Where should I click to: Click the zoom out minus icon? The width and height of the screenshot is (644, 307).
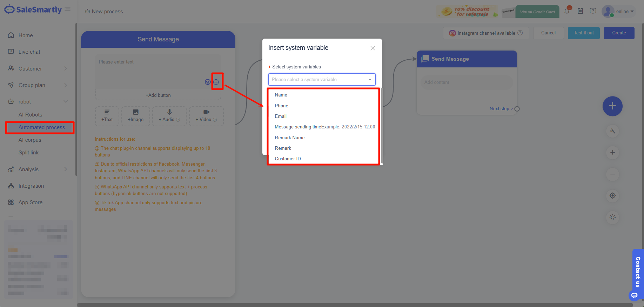coord(612,174)
